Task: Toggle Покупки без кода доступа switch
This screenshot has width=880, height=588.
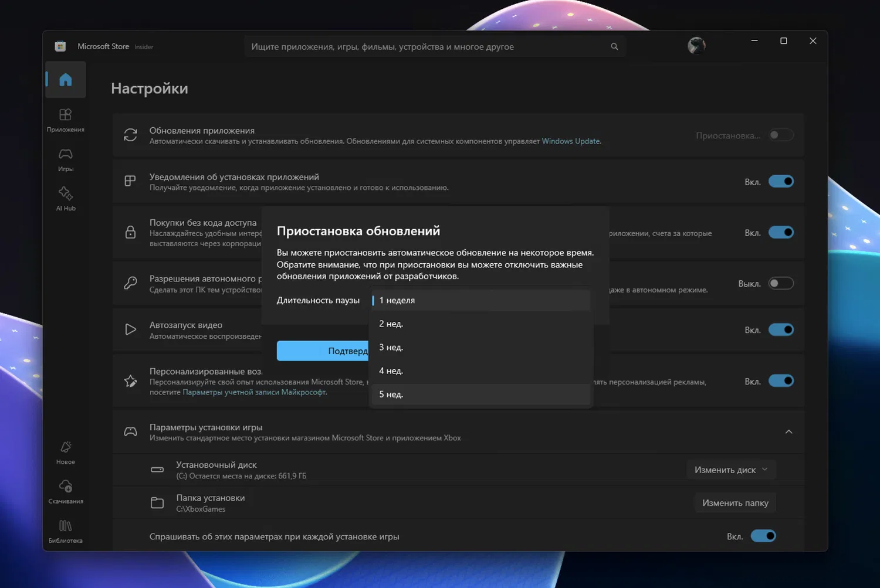Action: click(781, 232)
